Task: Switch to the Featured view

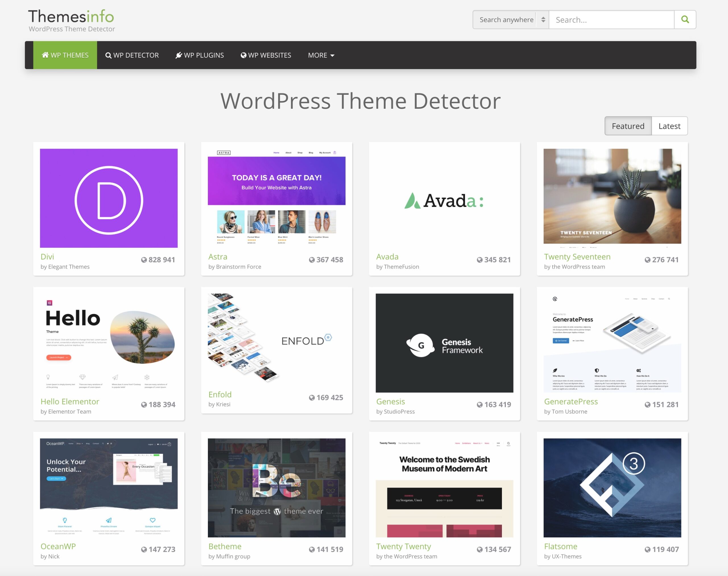Action: pyautogui.click(x=628, y=126)
